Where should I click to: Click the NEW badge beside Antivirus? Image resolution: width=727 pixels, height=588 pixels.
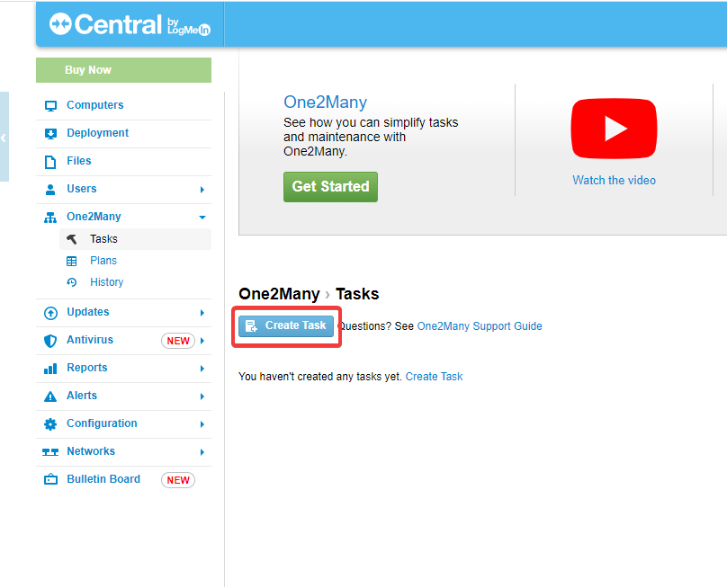178,341
